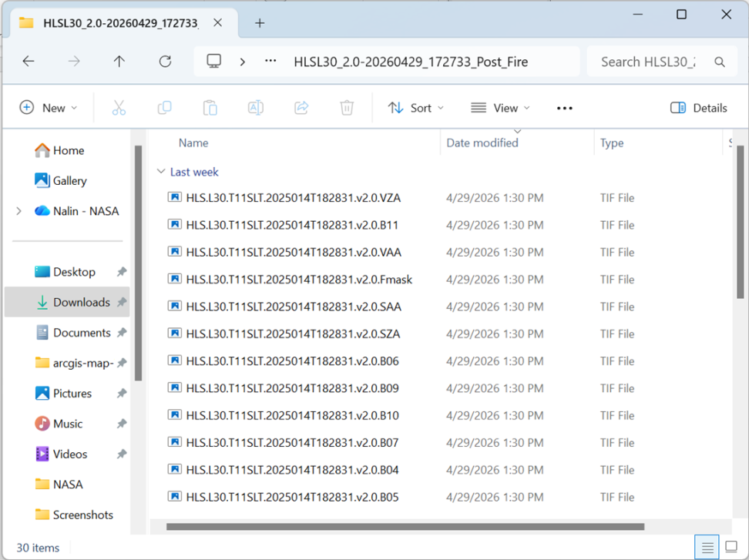Toggle the Details pane
Screen dimensions: 749x560
point(698,108)
